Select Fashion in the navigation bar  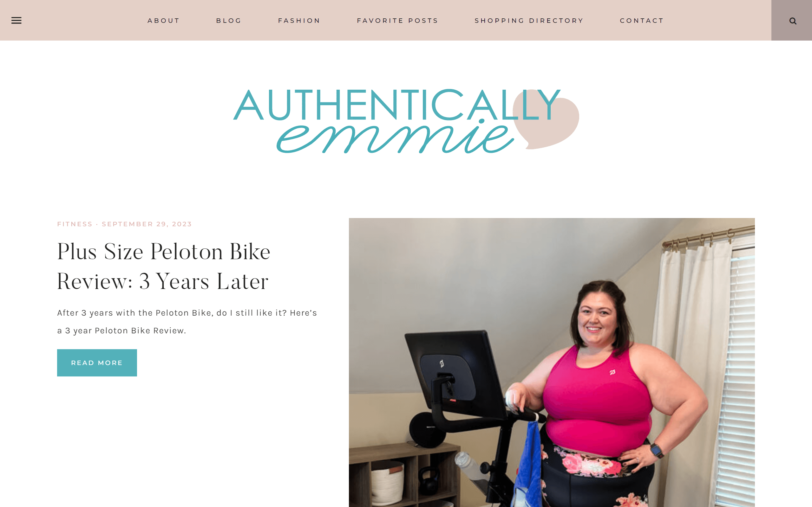pyautogui.click(x=299, y=21)
